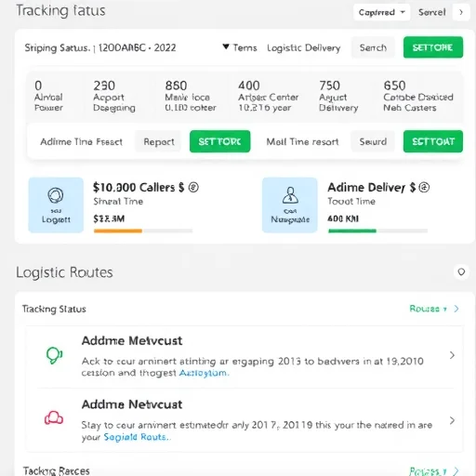Open the Rouses dropdown in Tracking Status
The width and height of the screenshot is (476, 476).
pyautogui.click(x=429, y=309)
